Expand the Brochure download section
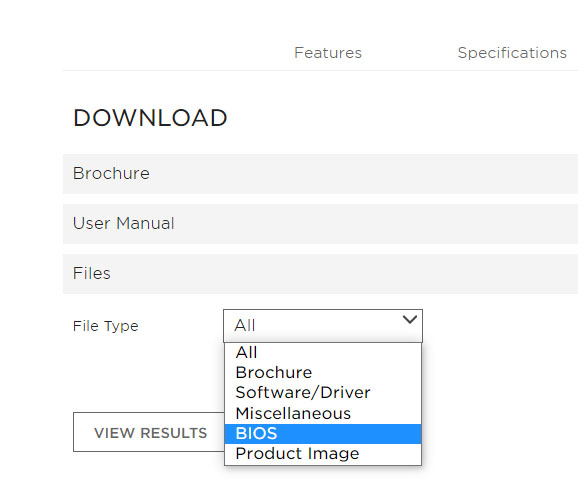 320,174
